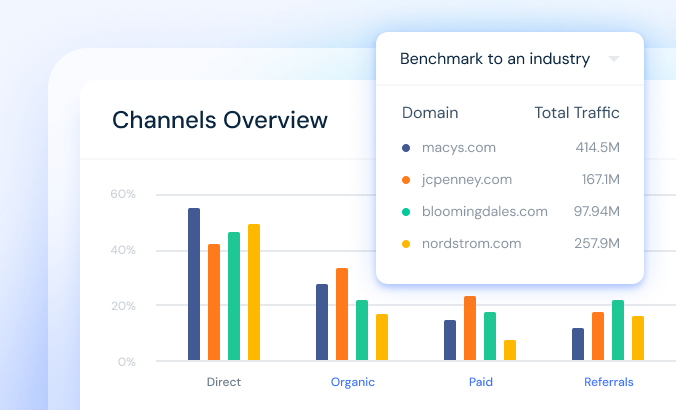Viewport: 676px width, 410px height.
Task: Select the Organic channel label
Action: (353, 382)
